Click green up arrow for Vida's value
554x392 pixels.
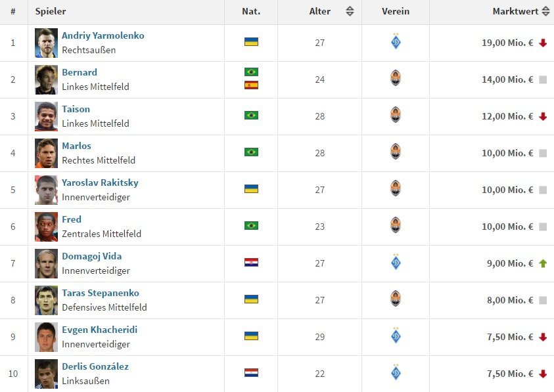543,263
